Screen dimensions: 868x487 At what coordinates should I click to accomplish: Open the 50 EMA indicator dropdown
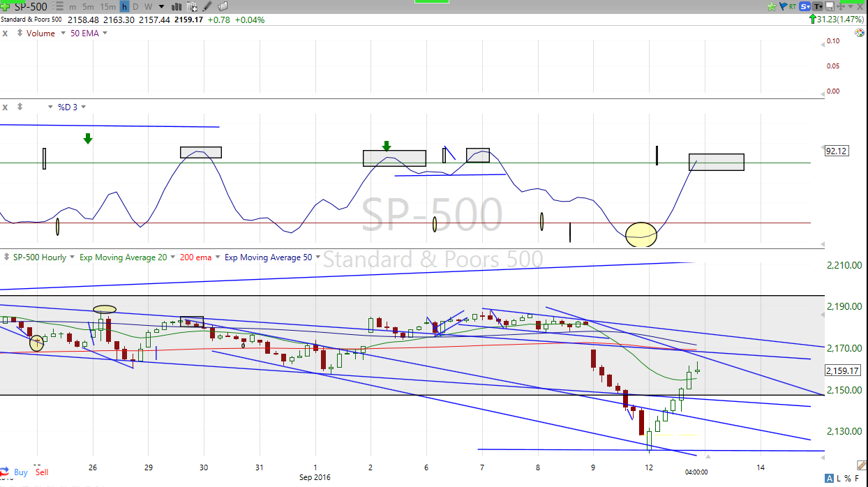coord(105,33)
